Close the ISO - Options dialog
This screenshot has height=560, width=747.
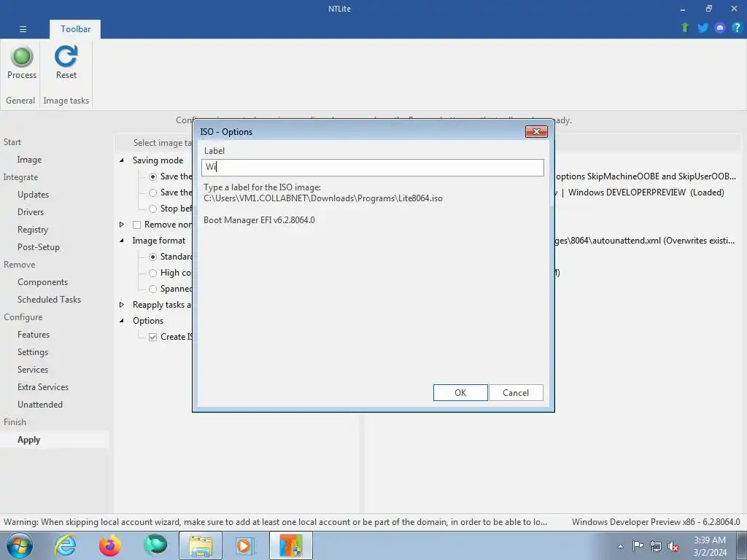(536, 131)
